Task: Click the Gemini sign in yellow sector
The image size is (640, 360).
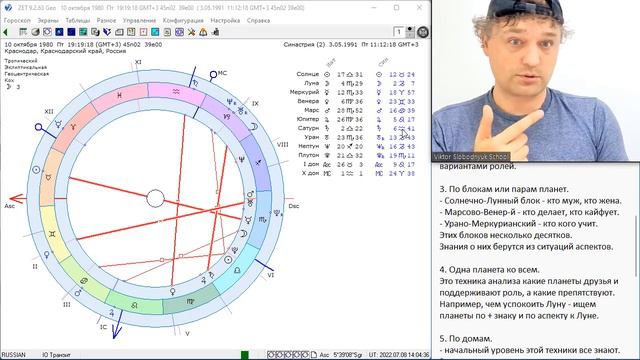Action: (52, 234)
